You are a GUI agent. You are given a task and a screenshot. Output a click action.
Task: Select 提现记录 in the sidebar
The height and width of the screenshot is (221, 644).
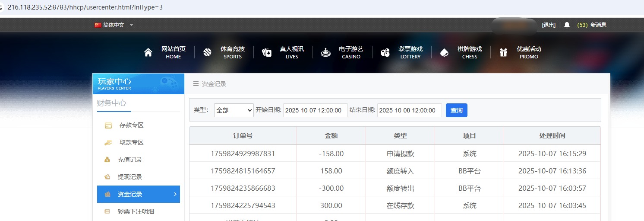coord(129,177)
